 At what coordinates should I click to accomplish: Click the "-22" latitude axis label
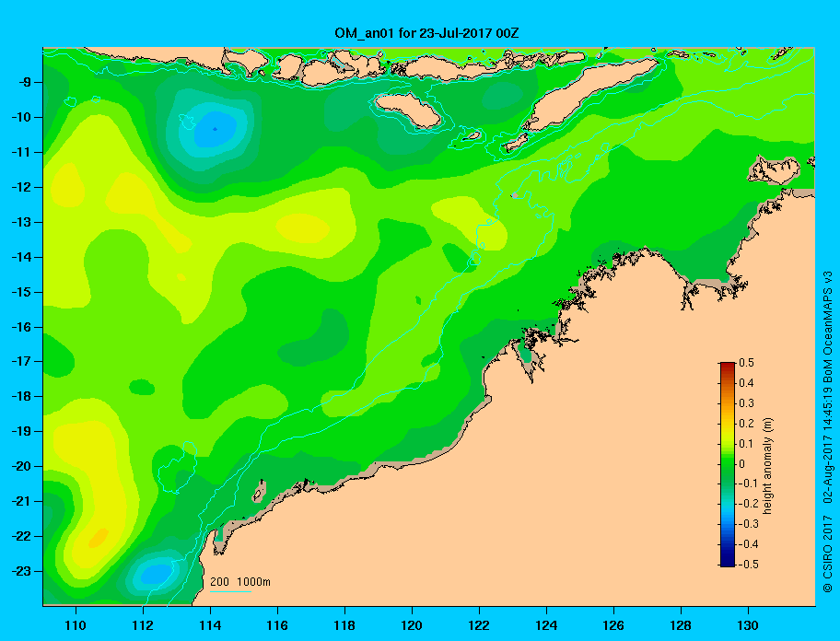22,537
